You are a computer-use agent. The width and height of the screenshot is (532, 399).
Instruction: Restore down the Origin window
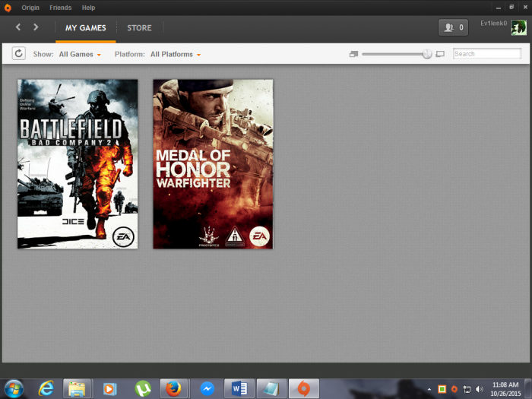tap(511, 7)
